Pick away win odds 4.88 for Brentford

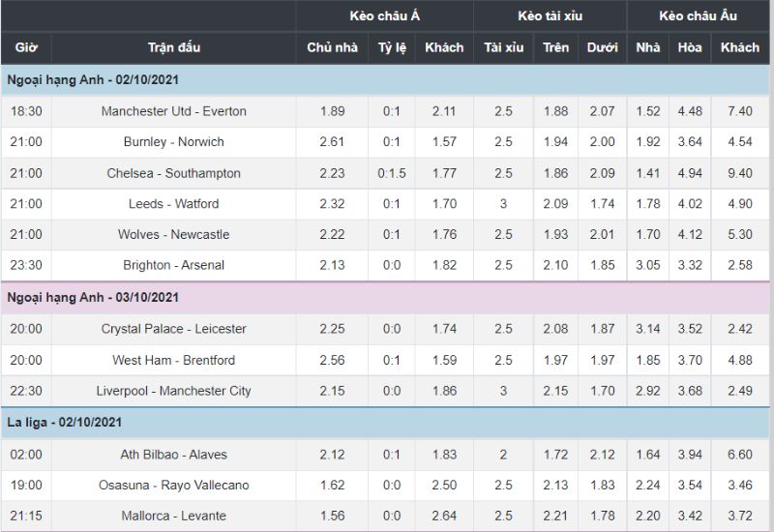(740, 360)
